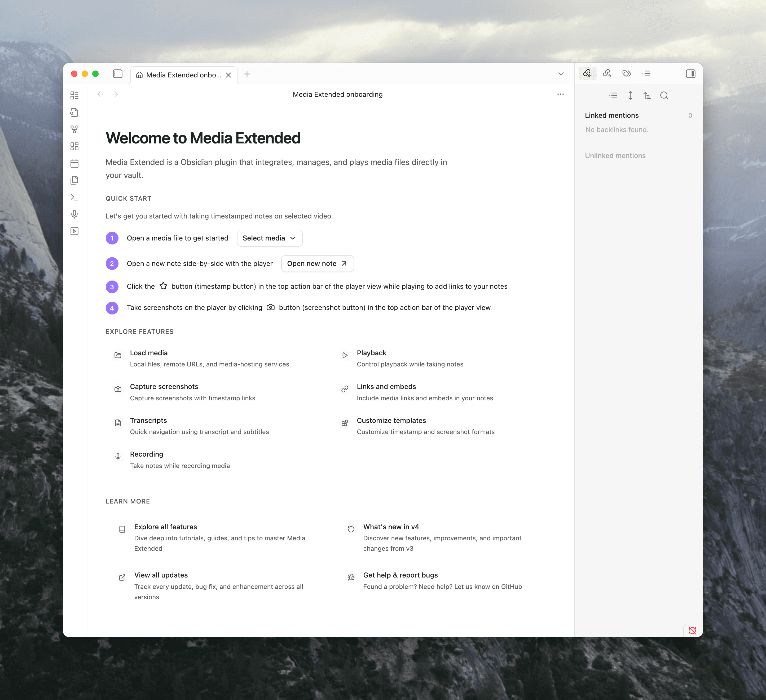Open the Media Extended player icon
This screenshot has height=700, width=766.
74,231
